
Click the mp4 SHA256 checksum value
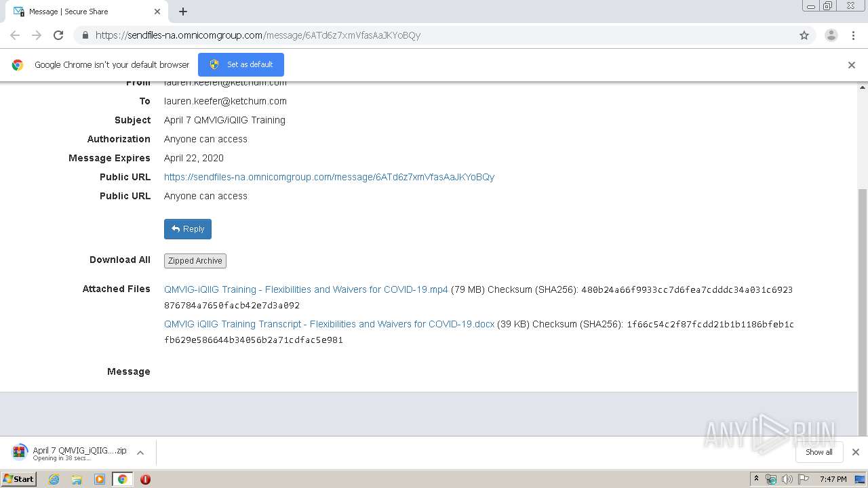pos(478,298)
